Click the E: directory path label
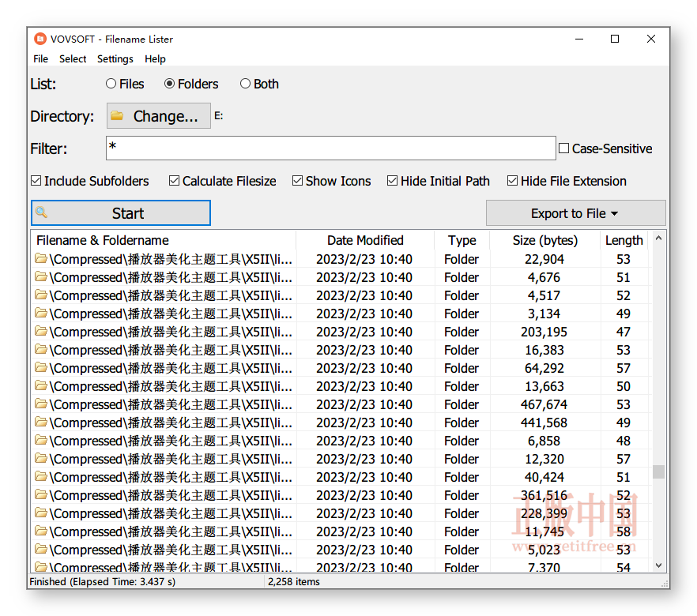 (x=219, y=116)
